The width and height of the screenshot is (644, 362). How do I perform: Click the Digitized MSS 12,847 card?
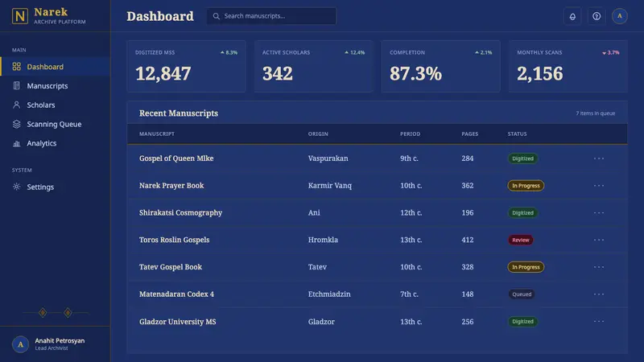187,66
